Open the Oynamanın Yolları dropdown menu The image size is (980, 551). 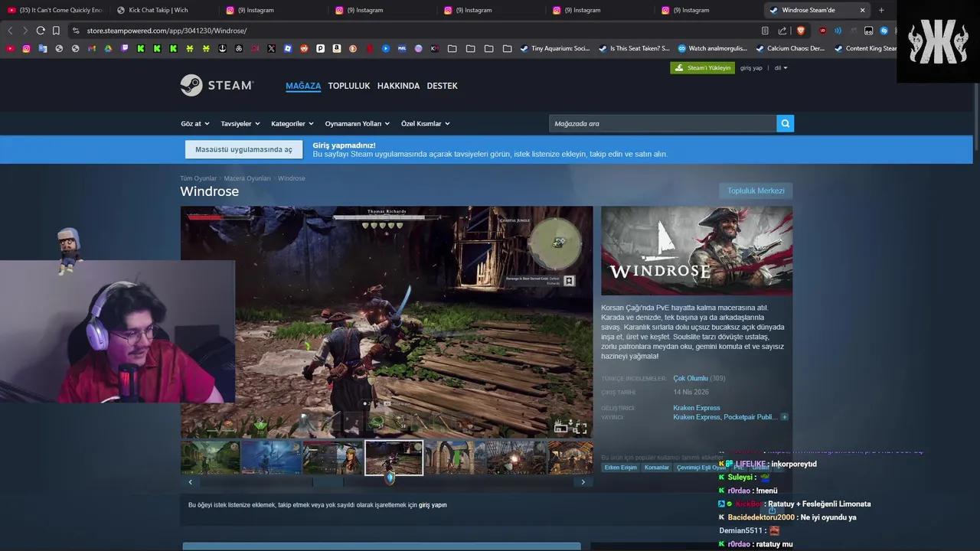pos(357,123)
